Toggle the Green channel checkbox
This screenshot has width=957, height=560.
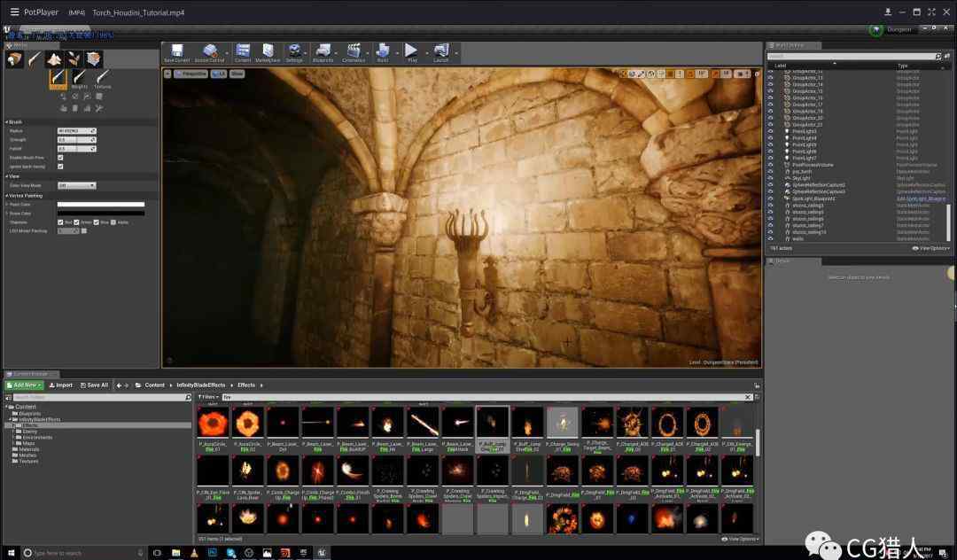click(x=76, y=222)
